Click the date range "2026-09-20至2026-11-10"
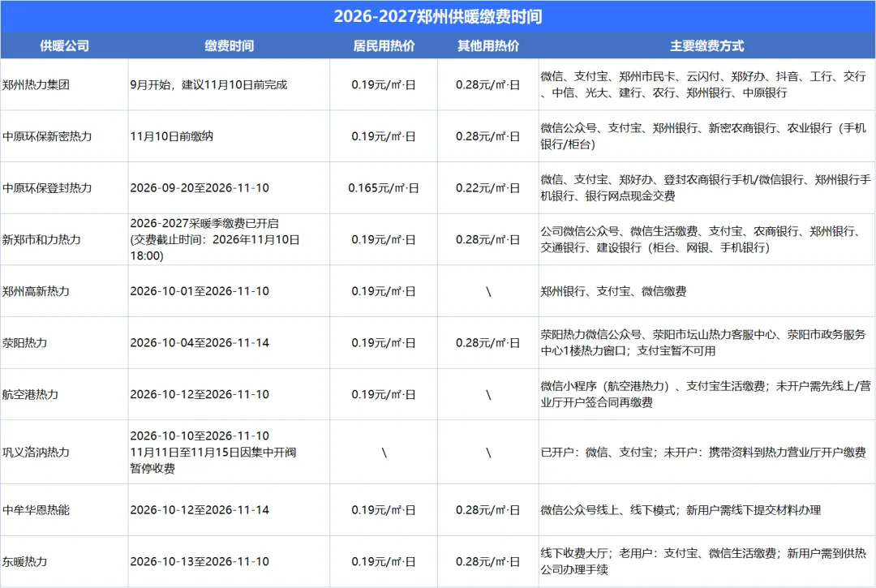This screenshot has width=876, height=588. [200, 188]
